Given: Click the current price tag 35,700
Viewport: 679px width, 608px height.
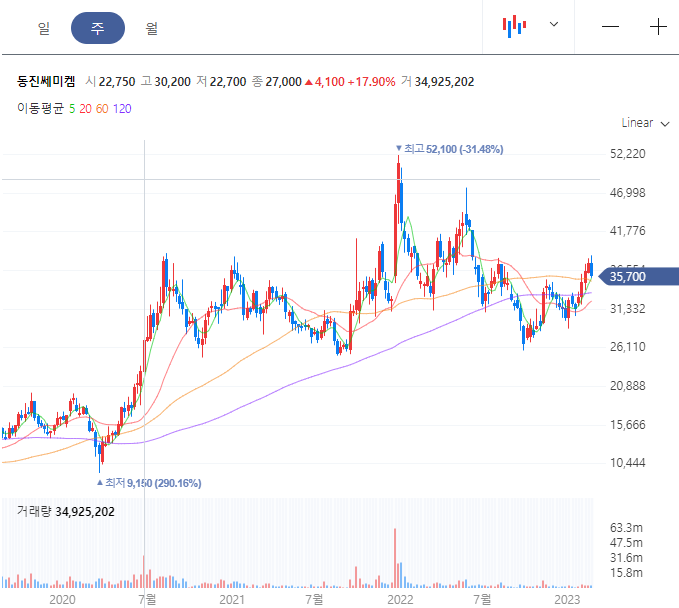Looking at the screenshot, I should 638,276.
